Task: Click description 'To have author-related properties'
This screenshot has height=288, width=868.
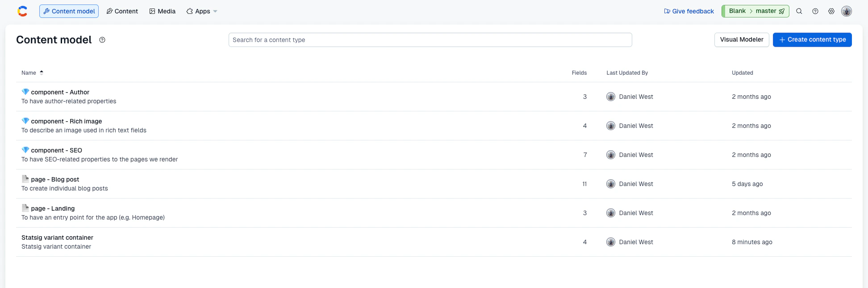Action: pos(69,102)
